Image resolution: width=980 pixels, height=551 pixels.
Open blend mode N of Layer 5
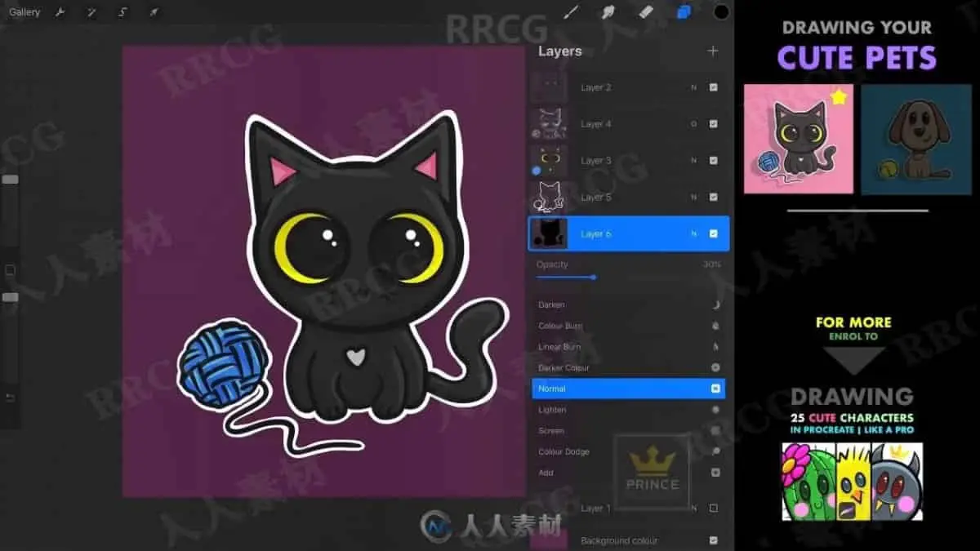tap(694, 197)
